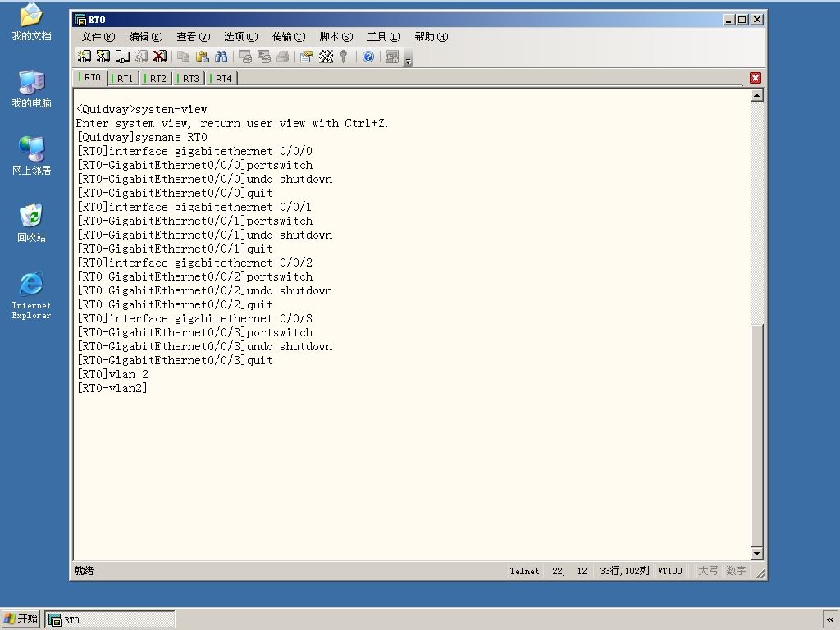Click the RT0 title bar window icon
The width and height of the screenshot is (840, 630).
click(x=80, y=20)
